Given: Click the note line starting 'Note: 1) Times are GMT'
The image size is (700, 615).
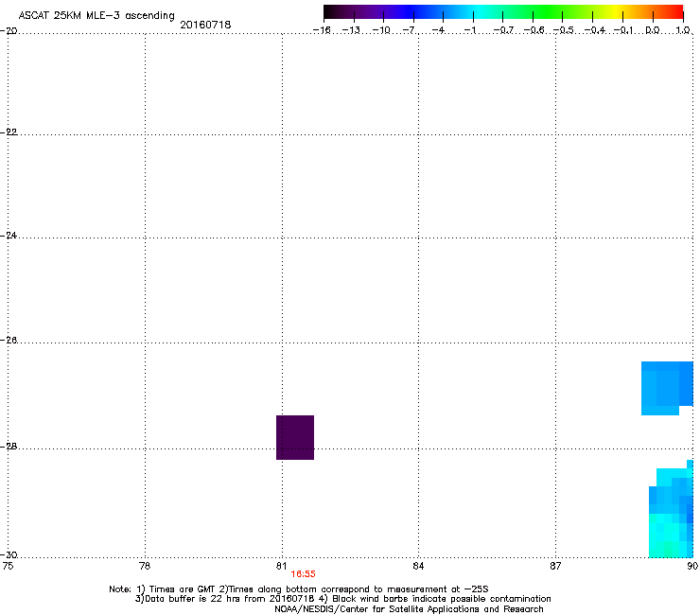Looking at the screenshot, I should (x=299, y=589).
